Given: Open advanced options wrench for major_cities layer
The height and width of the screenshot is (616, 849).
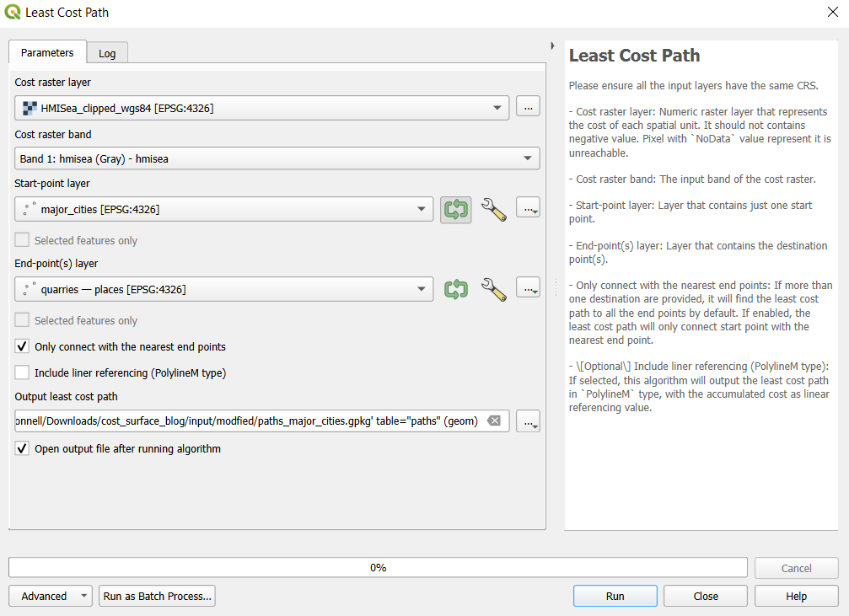Looking at the screenshot, I should (x=494, y=209).
